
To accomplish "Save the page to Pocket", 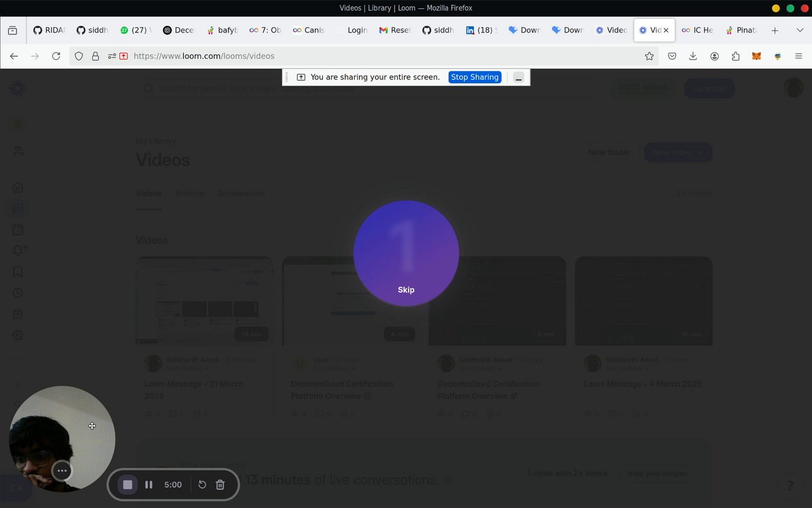I will (x=672, y=56).
